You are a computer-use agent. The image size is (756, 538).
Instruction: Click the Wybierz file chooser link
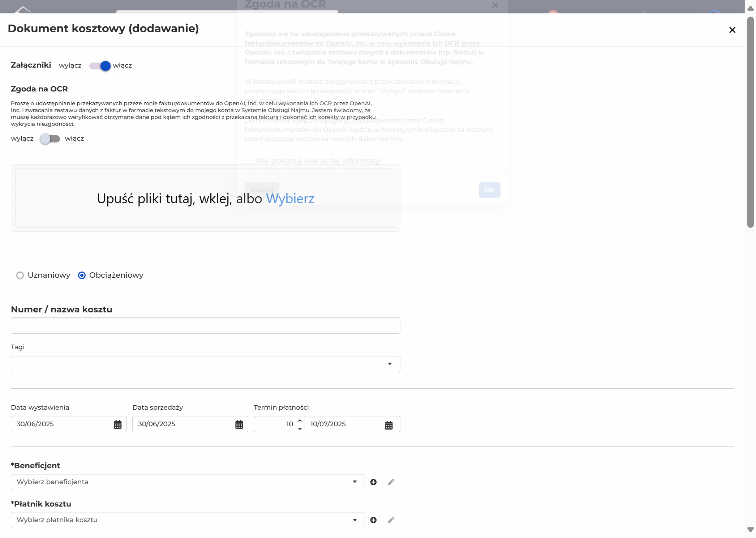(x=290, y=198)
